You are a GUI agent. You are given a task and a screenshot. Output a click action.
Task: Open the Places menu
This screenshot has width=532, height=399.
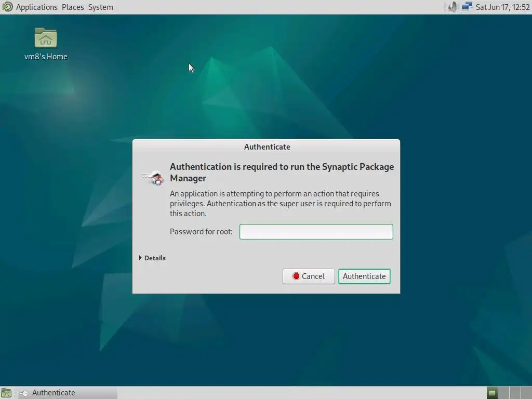[x=73, y=7]
